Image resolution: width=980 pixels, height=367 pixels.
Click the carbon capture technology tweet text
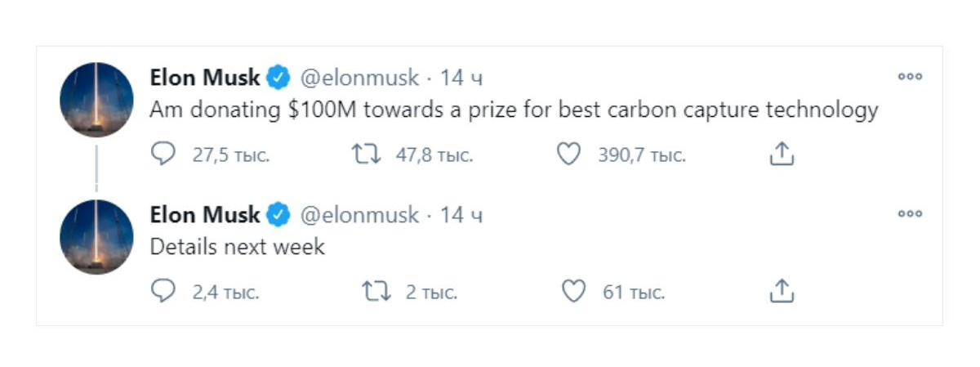[514, 110]
